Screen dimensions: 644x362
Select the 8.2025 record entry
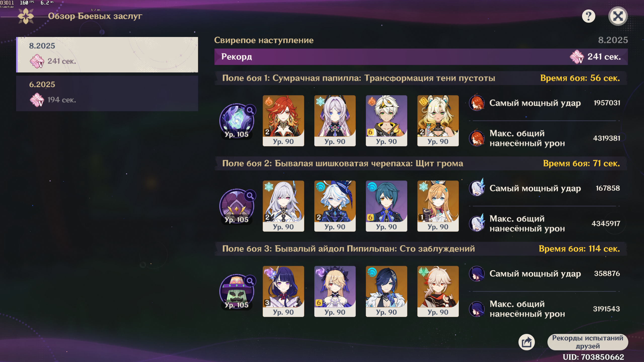pos(107,55)
